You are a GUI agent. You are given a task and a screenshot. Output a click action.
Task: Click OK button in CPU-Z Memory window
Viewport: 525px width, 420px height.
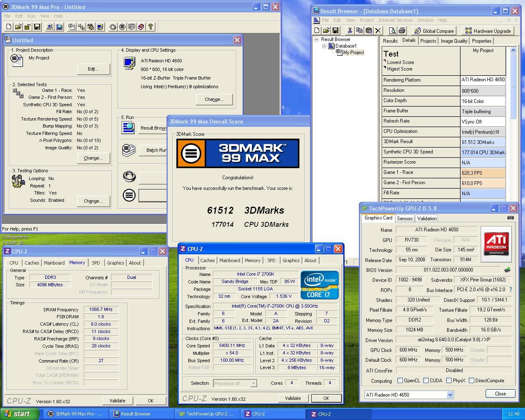[151, 401]
